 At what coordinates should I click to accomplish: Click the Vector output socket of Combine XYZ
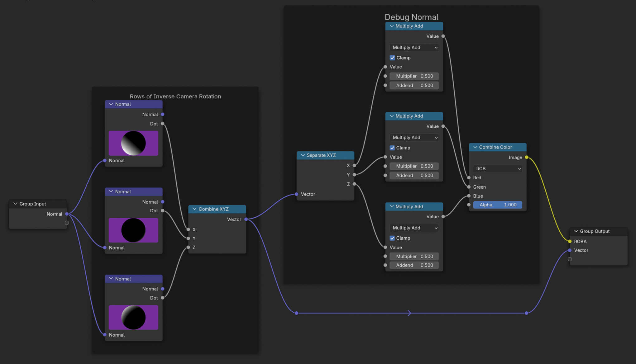click(246, 219)
